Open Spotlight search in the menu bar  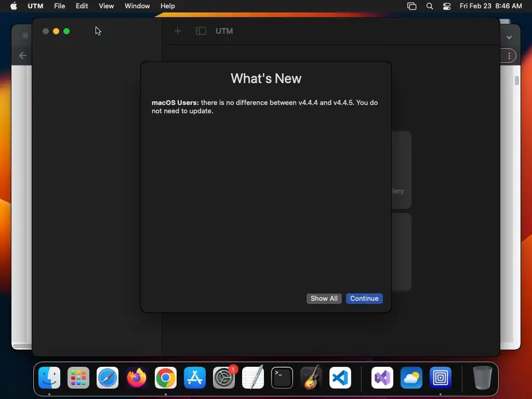tap(430, 6)
